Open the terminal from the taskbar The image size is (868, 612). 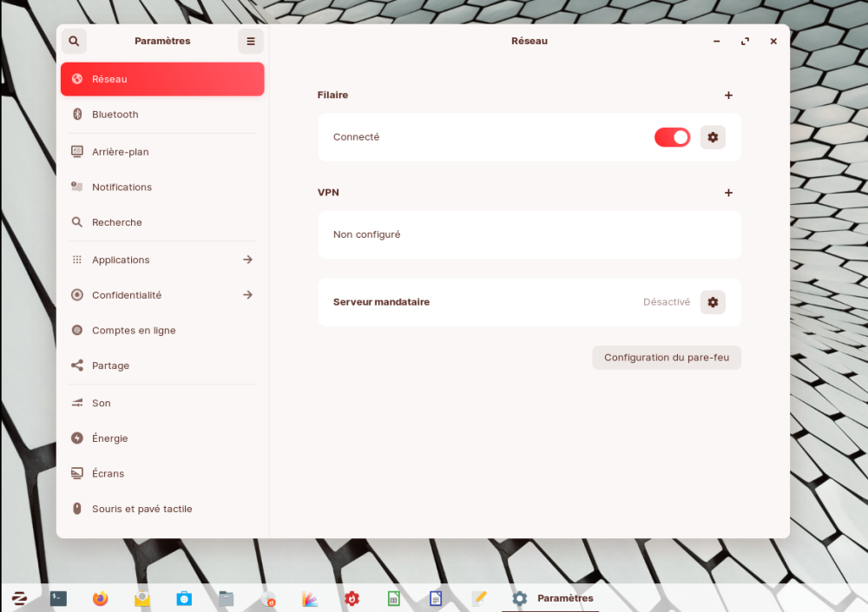tap(58, 598)
